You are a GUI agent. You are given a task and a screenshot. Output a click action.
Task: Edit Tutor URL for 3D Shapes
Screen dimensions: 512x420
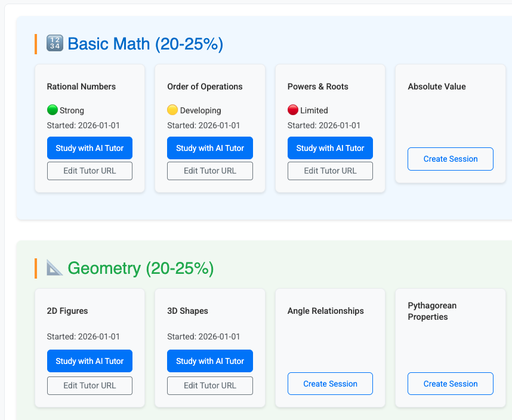tap(210, 385)
